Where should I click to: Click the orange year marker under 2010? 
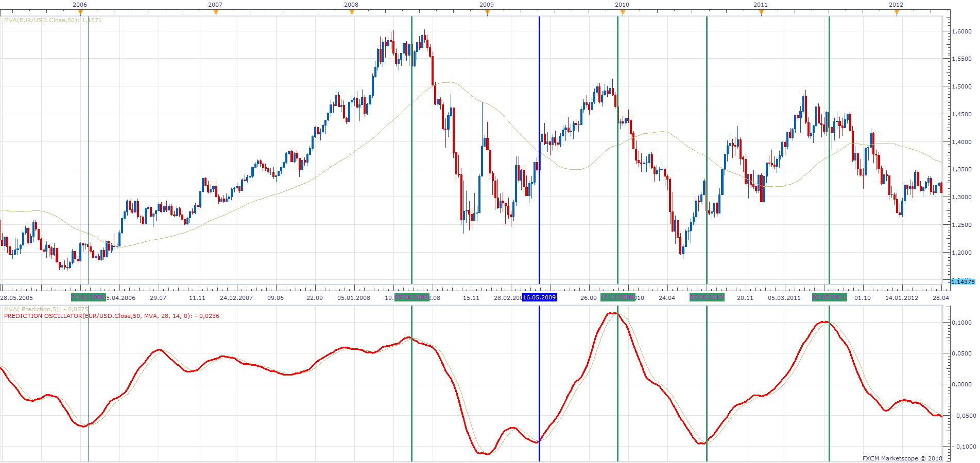click(x=623, y=12)
